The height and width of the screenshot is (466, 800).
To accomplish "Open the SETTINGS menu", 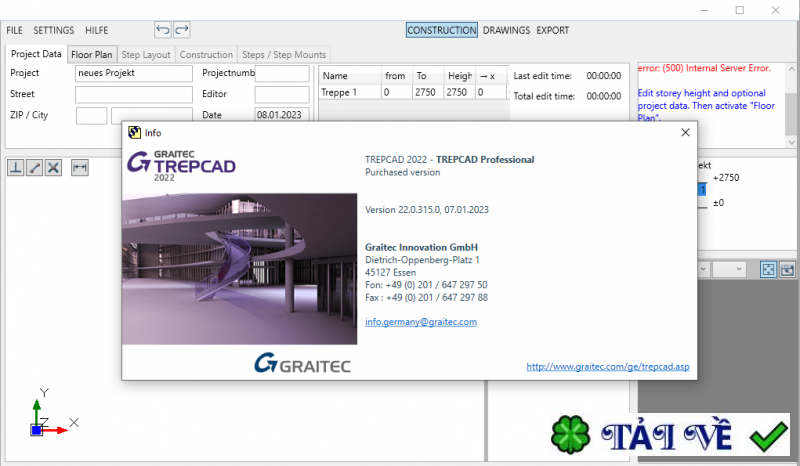I will (x=54, y=30).
